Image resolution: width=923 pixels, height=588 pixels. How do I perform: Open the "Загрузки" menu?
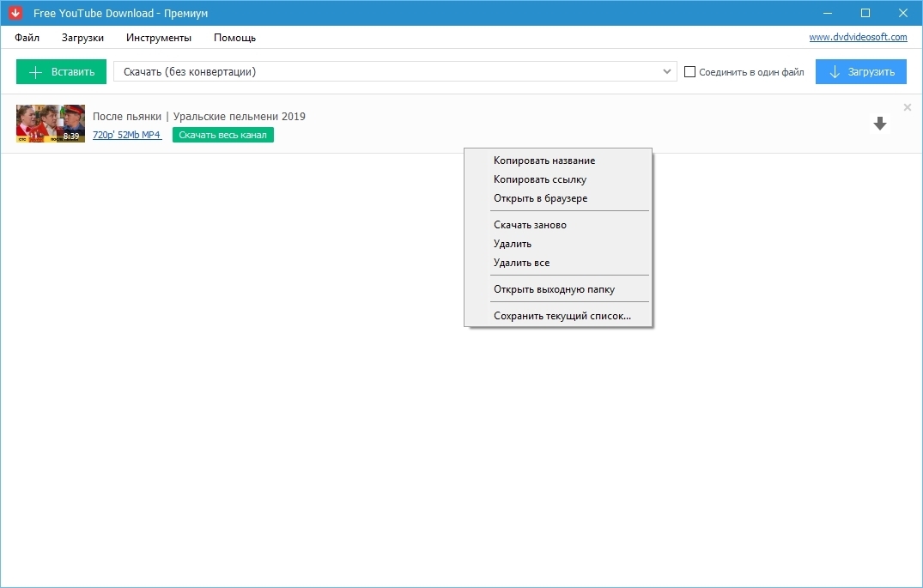82,38
